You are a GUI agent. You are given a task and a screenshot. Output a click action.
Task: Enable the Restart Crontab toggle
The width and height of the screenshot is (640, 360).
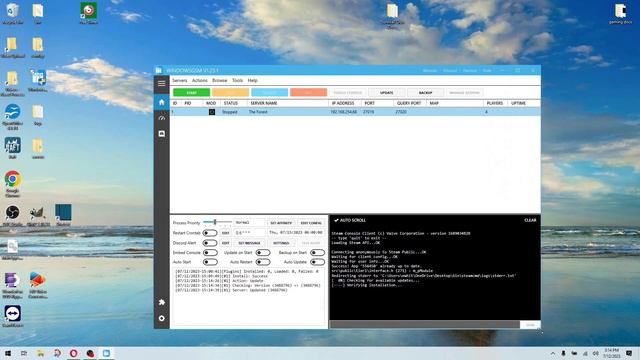pos(210,233)
